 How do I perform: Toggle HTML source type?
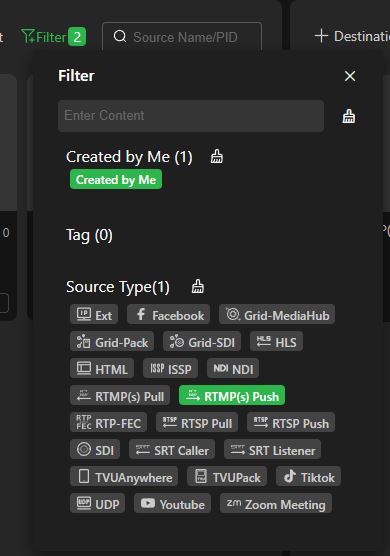[x=102, y=368]
